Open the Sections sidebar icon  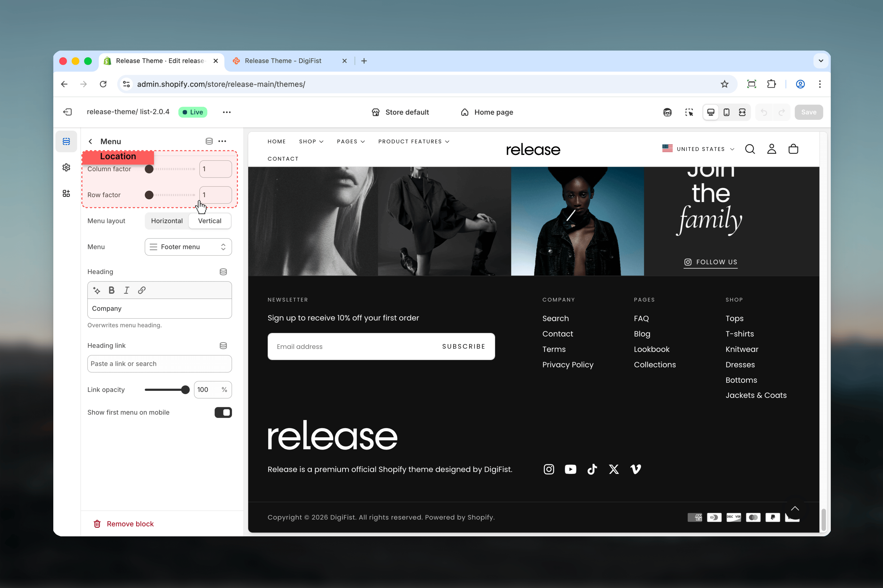pos(66,141)
